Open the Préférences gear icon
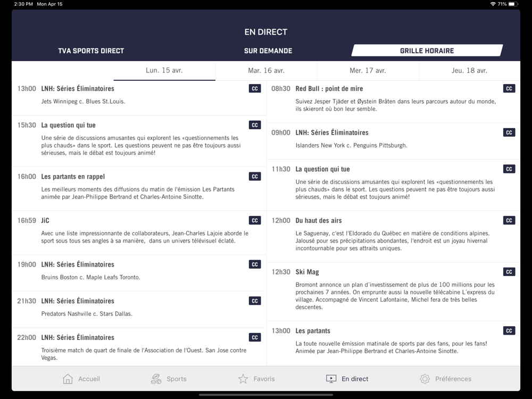The image size is (532, 399). (x=425, y=379)
